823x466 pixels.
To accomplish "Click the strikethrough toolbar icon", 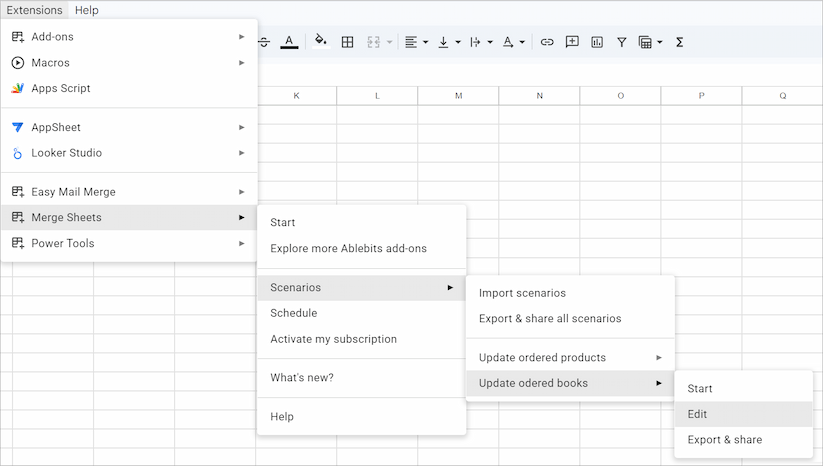I will [264, 42].
